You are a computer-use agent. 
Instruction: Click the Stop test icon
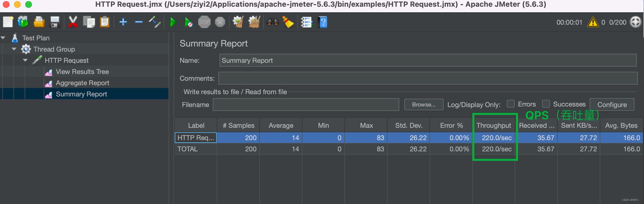[x=204, y=22]
